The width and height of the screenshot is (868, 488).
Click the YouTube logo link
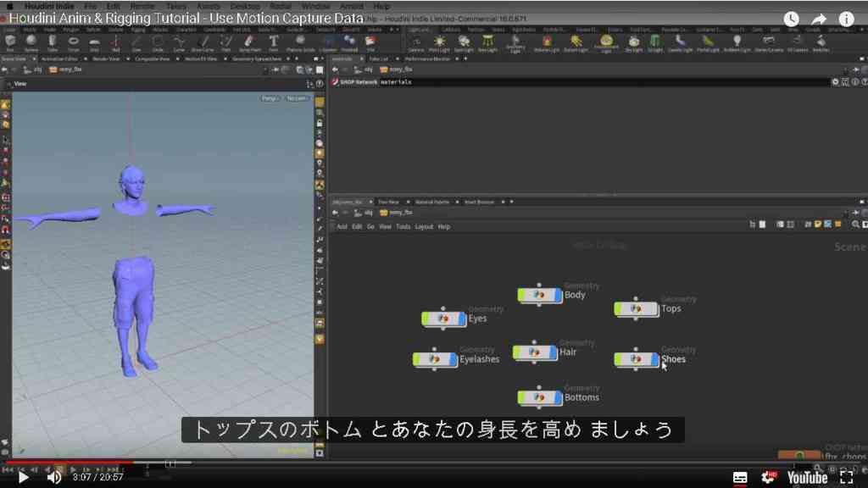[x=808, y=477]
